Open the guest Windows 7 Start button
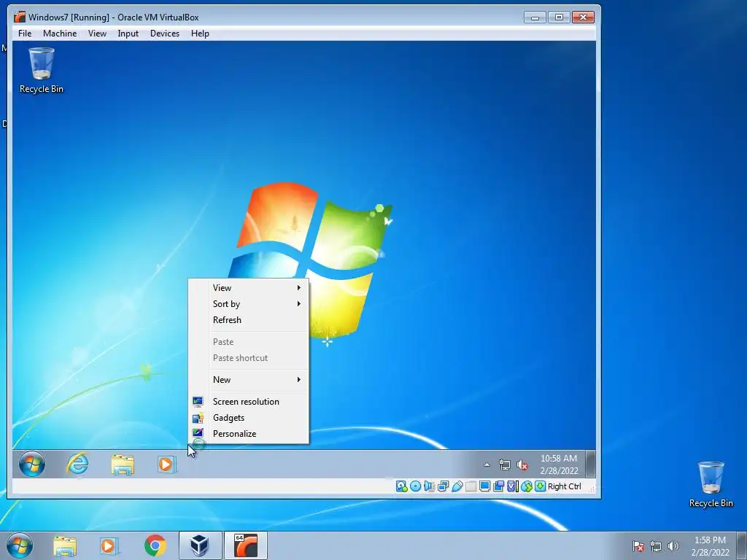The height and width of the screenshot is (560, 747). pyautogui.click(x=32, y=464)
